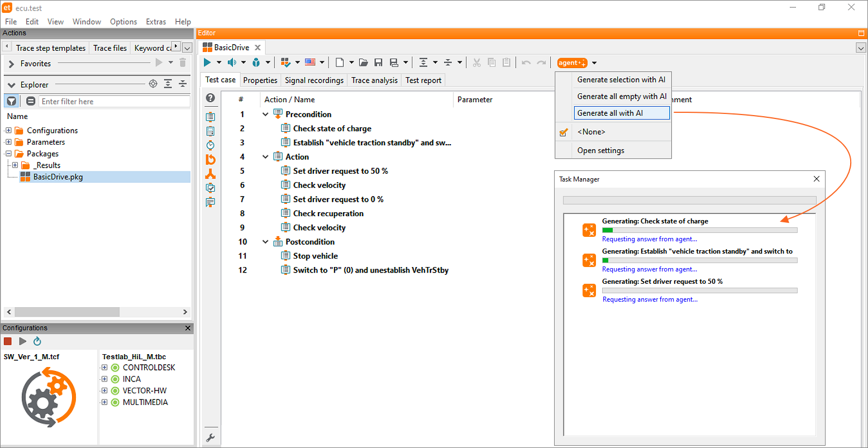The image size is (868, 448).
Task: Click the red Stop configuration icon
Action: [8, 341]
